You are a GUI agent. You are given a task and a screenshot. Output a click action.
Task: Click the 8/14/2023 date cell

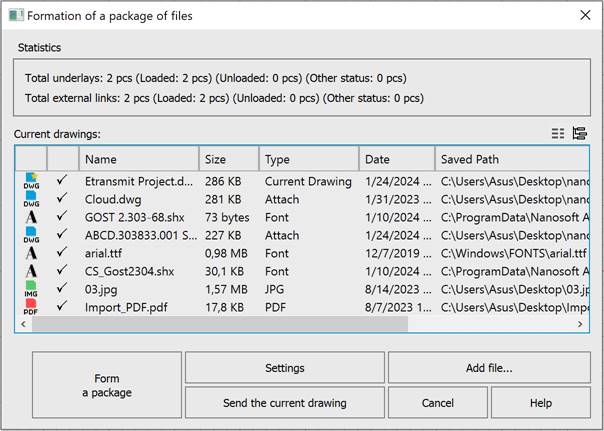(398, 289)
